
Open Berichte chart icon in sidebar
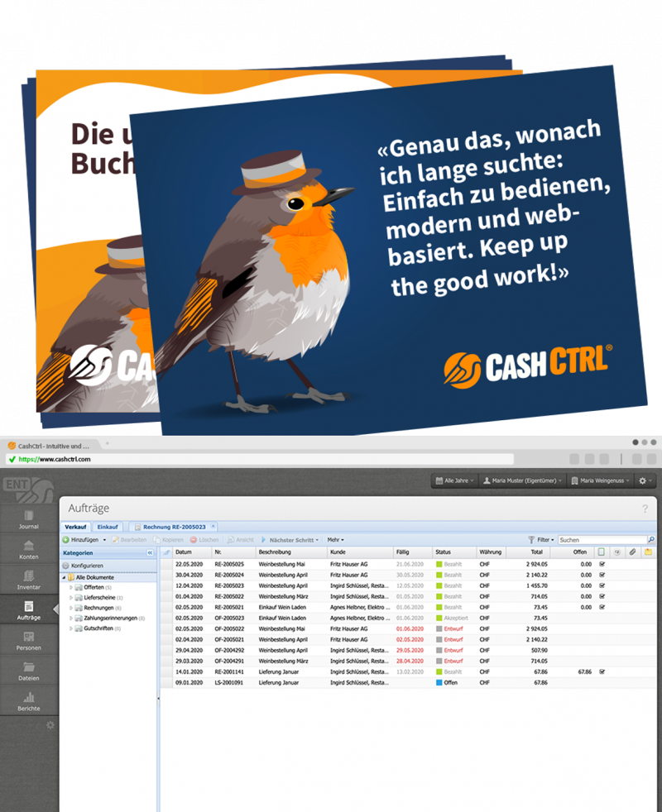click(x=29, y=702)
